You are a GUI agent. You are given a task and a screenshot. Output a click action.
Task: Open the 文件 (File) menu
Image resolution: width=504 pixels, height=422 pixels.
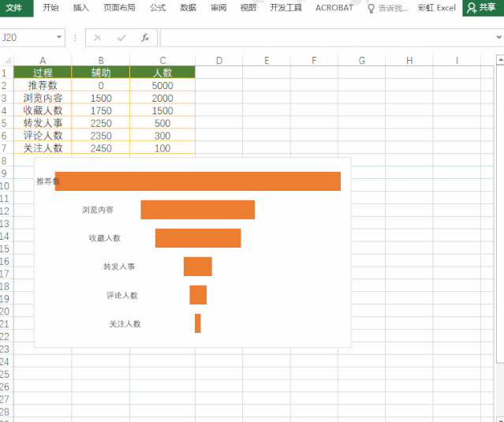coord(16,8)
